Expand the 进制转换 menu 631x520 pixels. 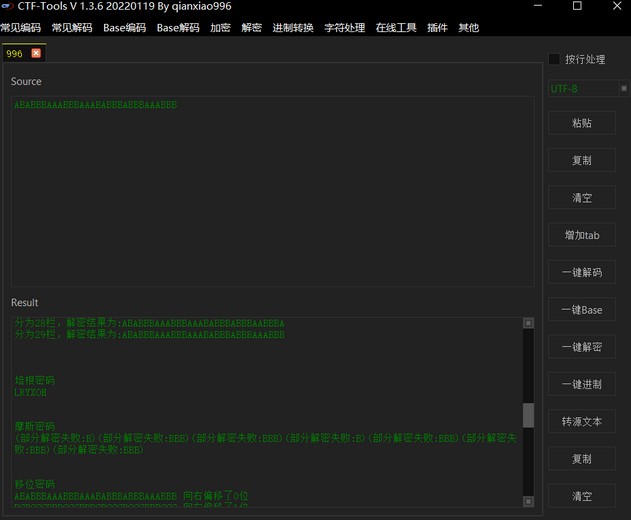293,28
